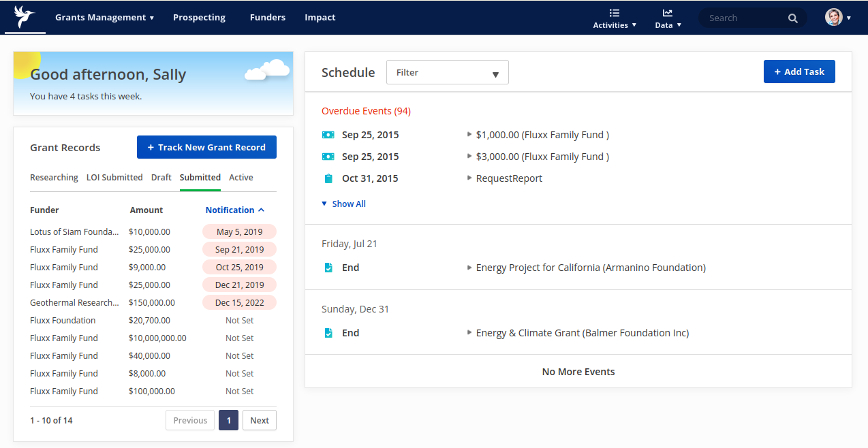Open the user avatar profile menu
868x448 pixels.
tap(838, 18)
